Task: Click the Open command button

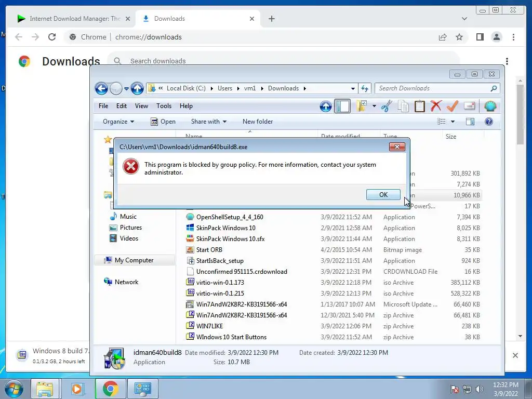Action: coord(163,122)
